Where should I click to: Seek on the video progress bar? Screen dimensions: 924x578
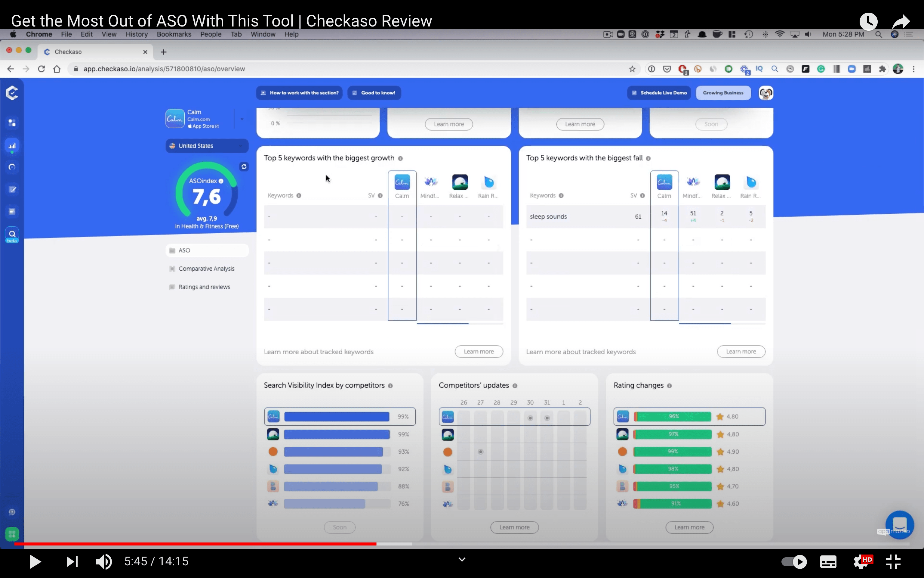462,544
